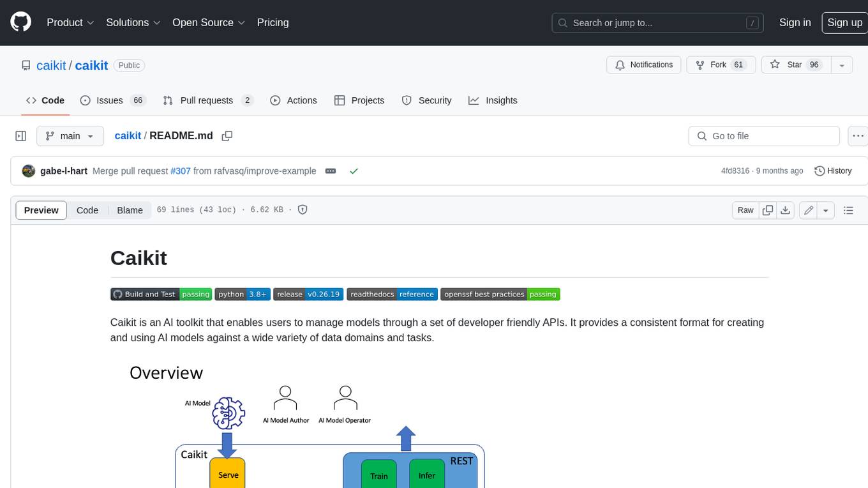
Task: Open the caikit owner link
Action: click(51, 65)
